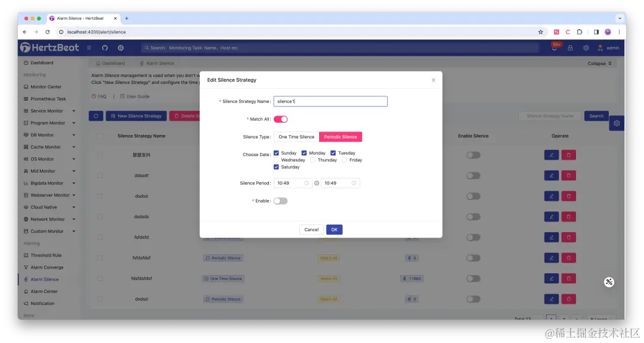The image size is (644, 343).
Task: Toggle the Match All switch
Action: tap(280, 119)
